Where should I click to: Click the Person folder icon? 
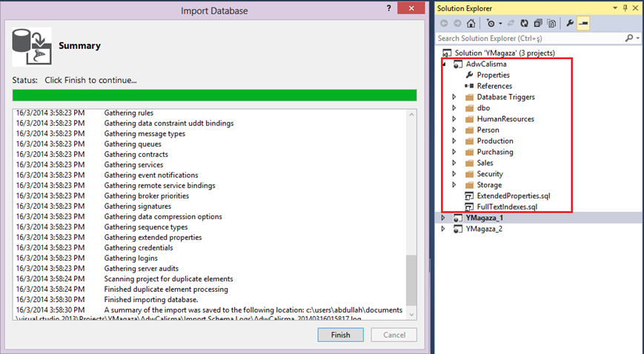point(469,130)
